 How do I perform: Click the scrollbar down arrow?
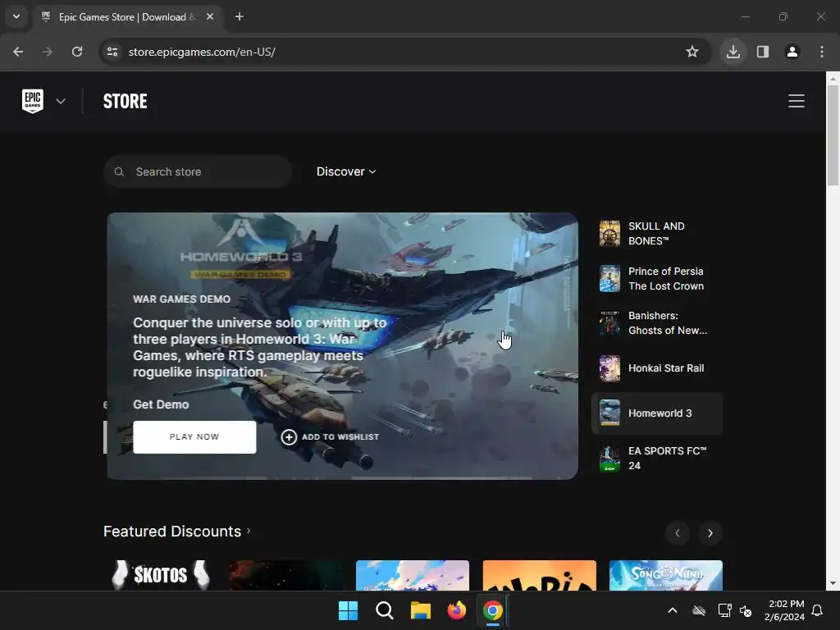pos(833,583)
